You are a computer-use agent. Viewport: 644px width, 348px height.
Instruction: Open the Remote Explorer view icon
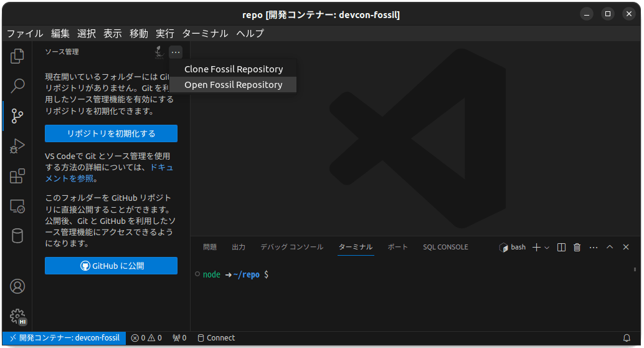17,206
